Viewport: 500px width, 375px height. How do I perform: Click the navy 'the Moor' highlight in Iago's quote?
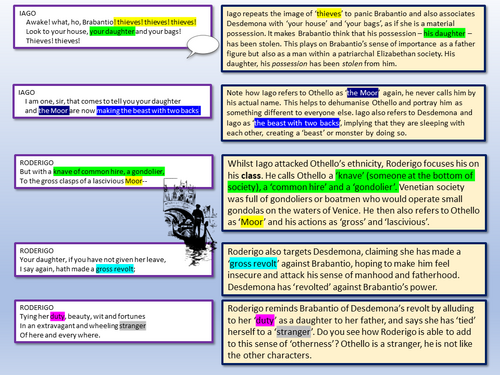coord(54,110)
